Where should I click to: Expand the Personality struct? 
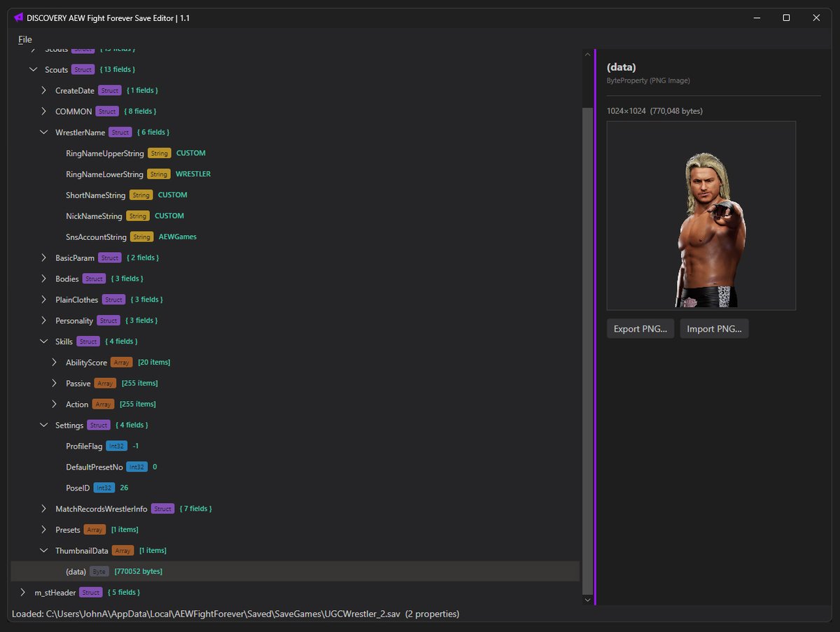[x=43, y=321]
